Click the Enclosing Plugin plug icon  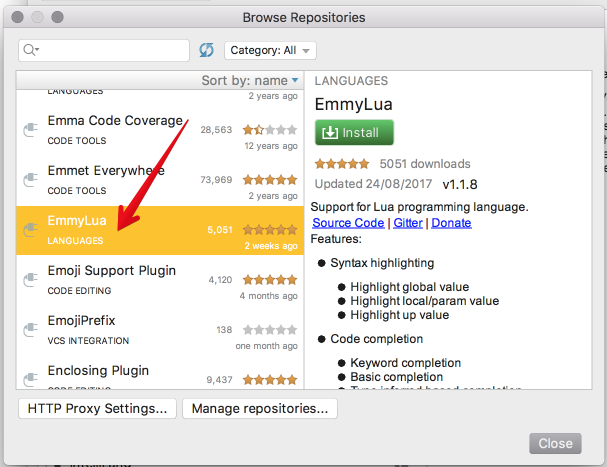point(31,379)
